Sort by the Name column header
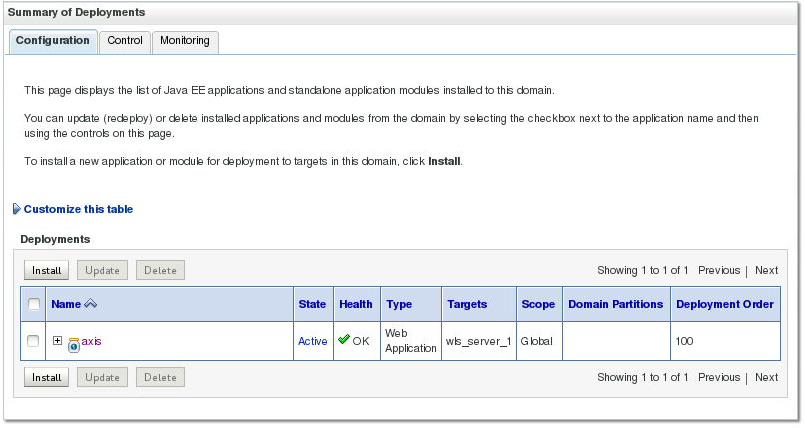Viewport: 804px width, 429px height. (66, 304)
